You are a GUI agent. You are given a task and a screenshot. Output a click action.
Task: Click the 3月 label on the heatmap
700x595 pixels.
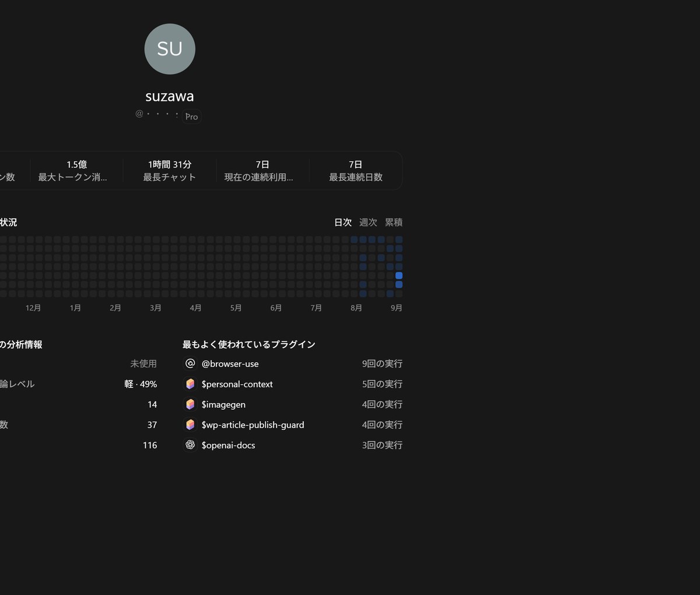[x=155, y=308]
